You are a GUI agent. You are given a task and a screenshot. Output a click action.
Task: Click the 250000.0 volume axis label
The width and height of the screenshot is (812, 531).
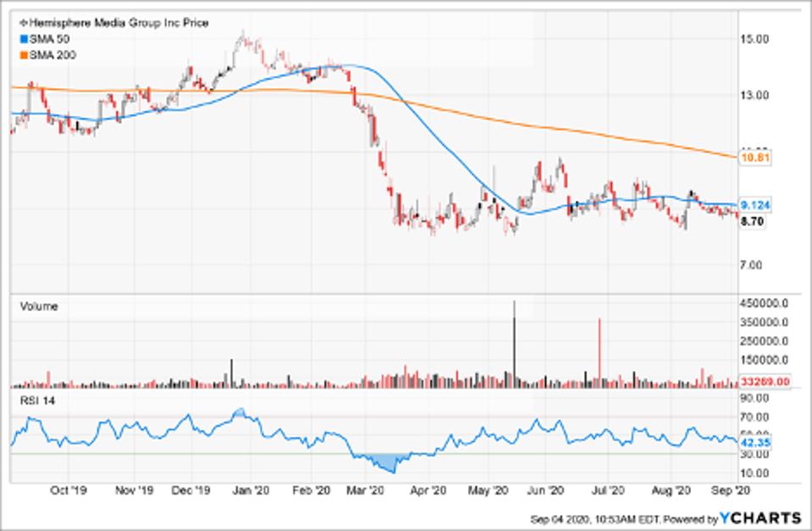(765, 341)
